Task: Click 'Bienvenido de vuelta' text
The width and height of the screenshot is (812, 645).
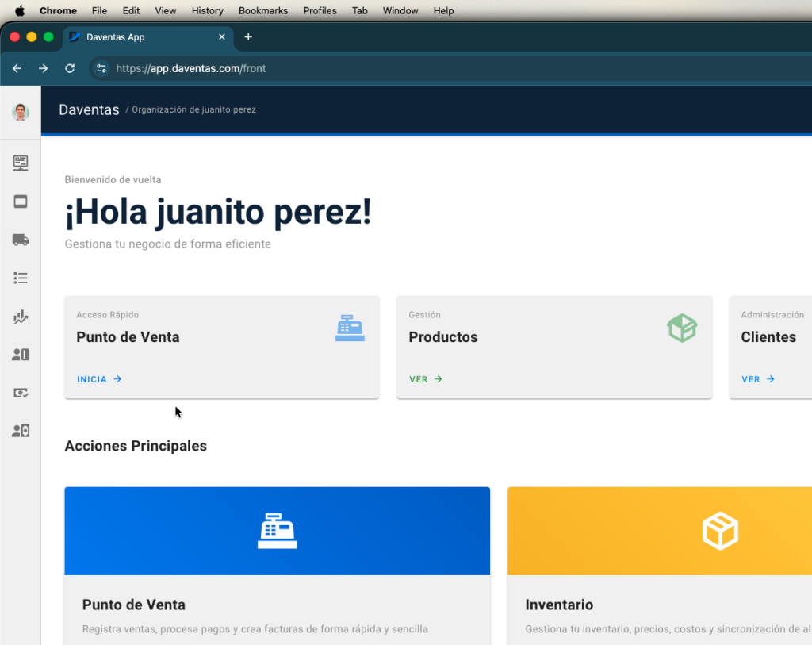Action: 113,180
